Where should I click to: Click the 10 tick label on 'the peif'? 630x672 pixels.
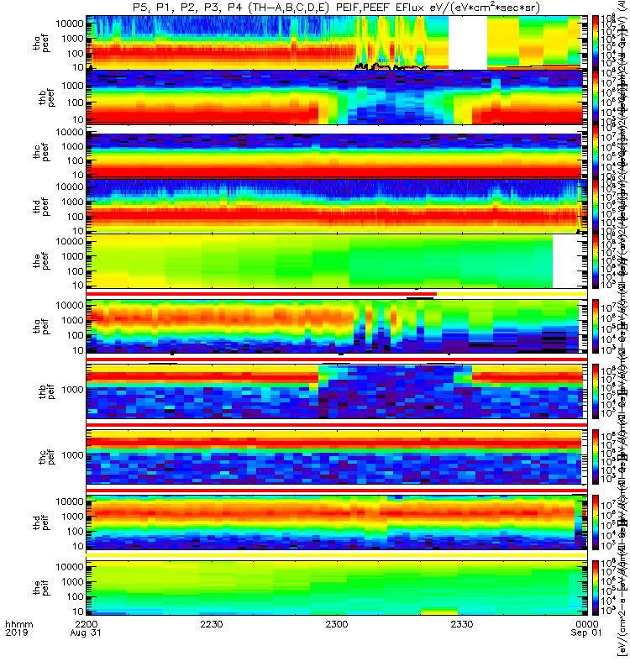77,612
